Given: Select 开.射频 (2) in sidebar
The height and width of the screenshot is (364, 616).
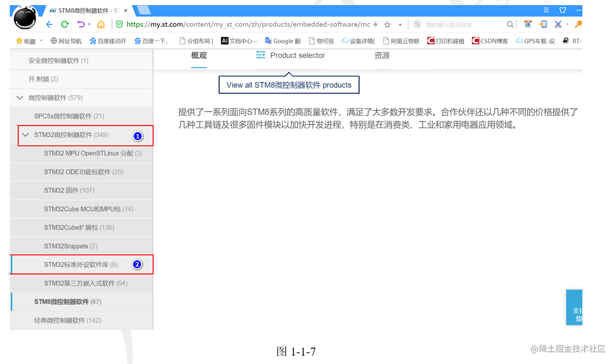Looking at the screenshot, I should point(82,79).
